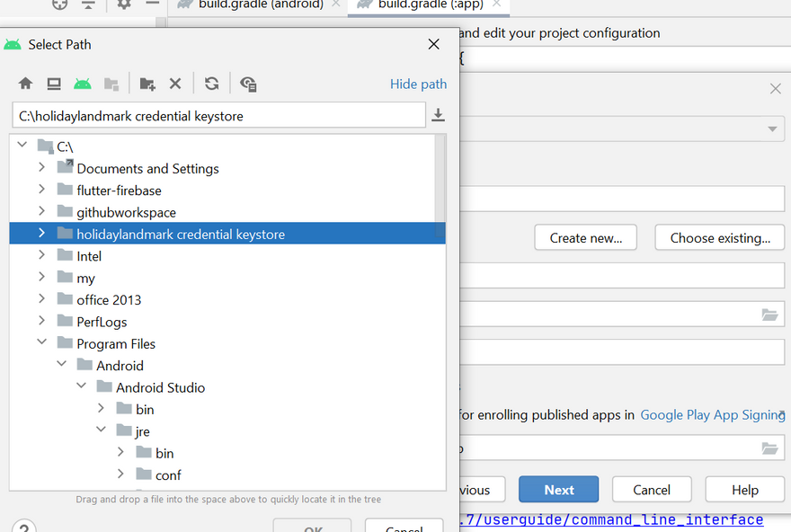
Task: Collapse the jre folder node
Action: pos(102,431)
